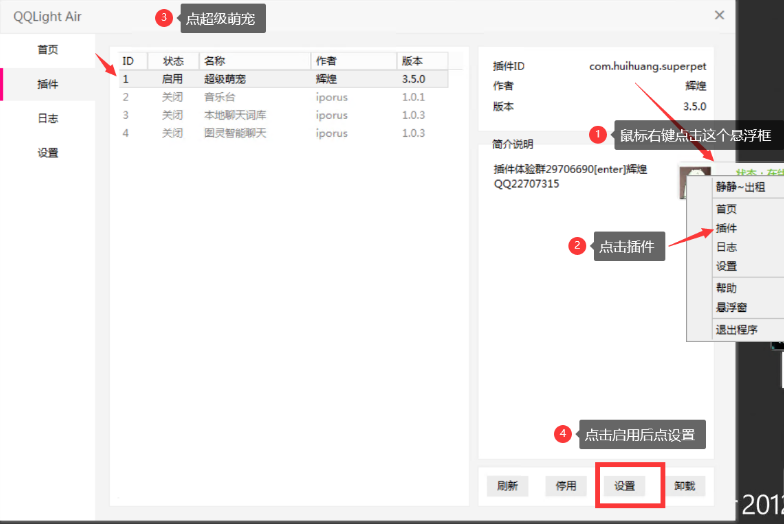Select the 图灵智能聊天 plugin row
This screenshot has height=524, width=784.
tap(235, 133)
